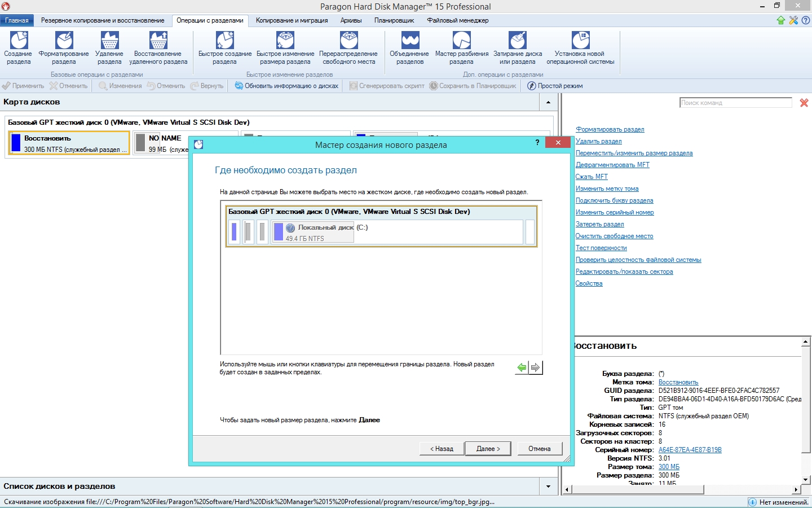
Task: Click the Форматировать раздел link
Action: point(610,129)
